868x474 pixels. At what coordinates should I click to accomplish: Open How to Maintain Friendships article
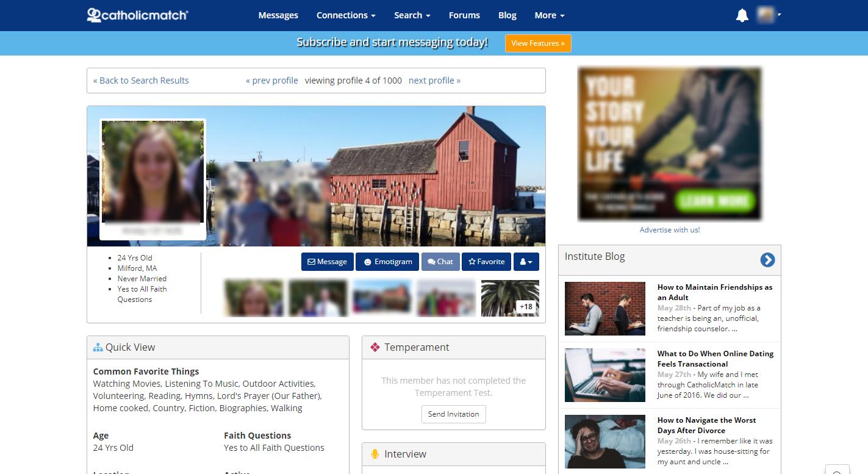715,292
